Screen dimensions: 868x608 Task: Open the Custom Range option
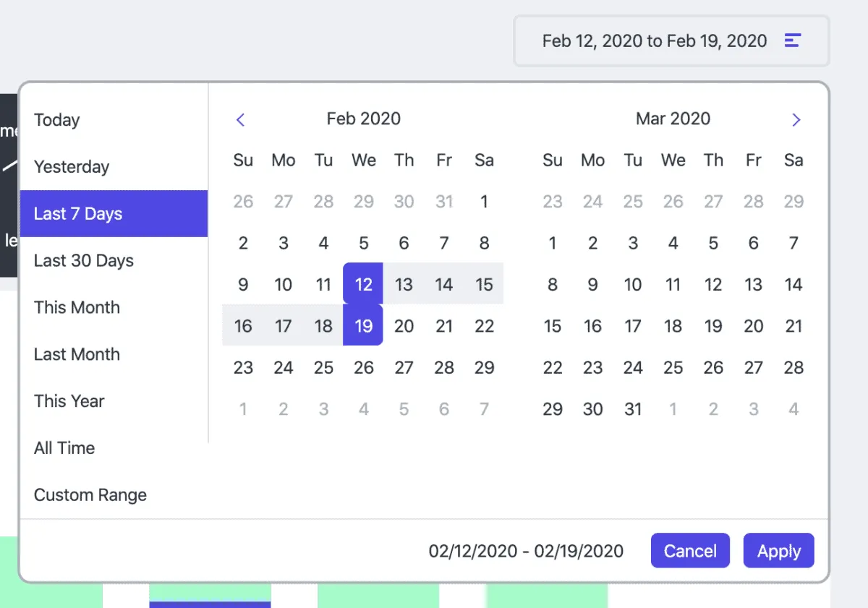[x=90, y=495]
